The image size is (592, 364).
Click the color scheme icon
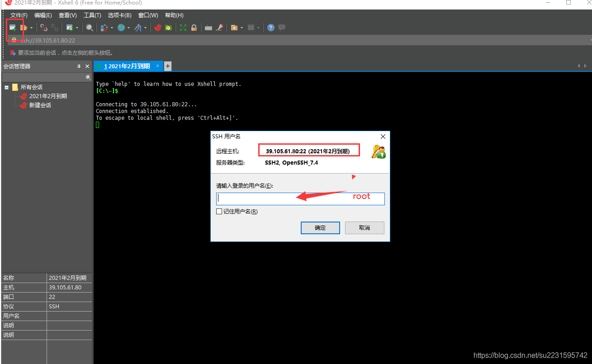104,28
